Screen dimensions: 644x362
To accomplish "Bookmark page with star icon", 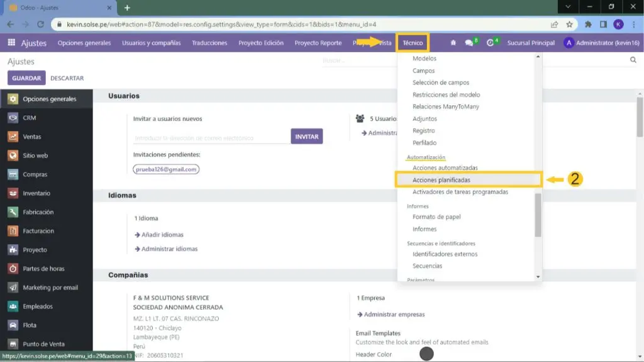I will coord(569,25).
